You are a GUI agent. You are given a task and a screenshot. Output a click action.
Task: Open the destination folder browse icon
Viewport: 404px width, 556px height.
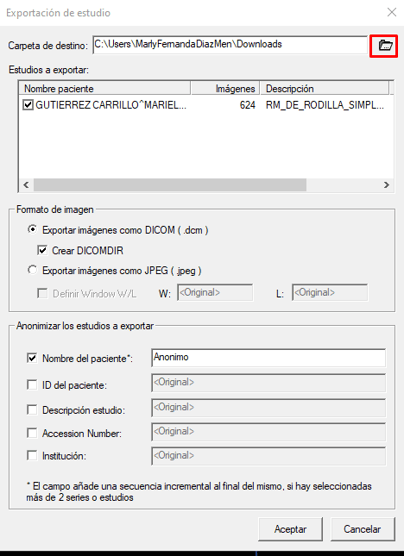pyautogui.click(x=385, y=45)
